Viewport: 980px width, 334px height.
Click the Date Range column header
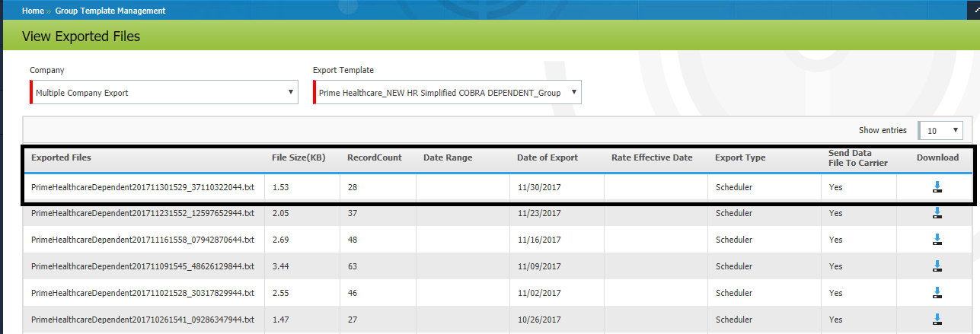point(448,157)
